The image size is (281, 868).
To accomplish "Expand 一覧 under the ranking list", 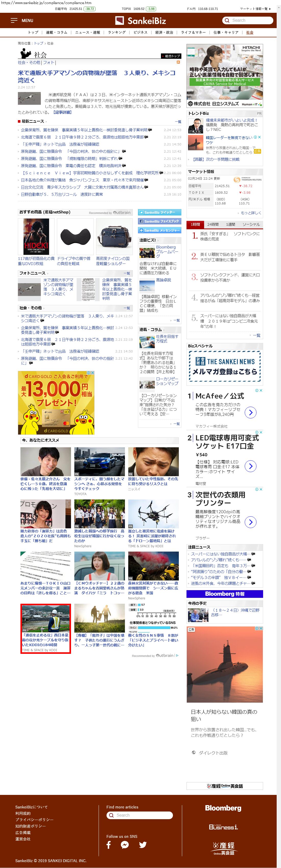I will click(x=256, y=335).
